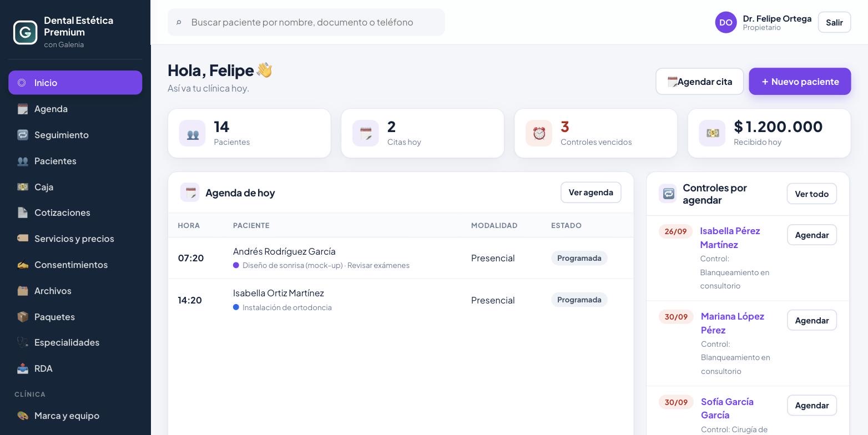Click the Salir button
Screen dimensions: 868x435
834,22
